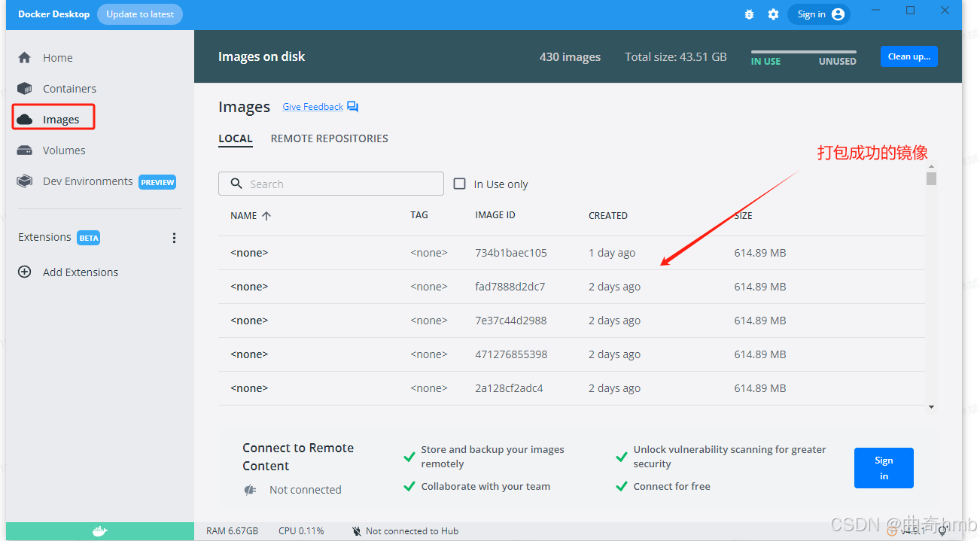
Task: Click the Docker whale status icon
Action: 99,531
